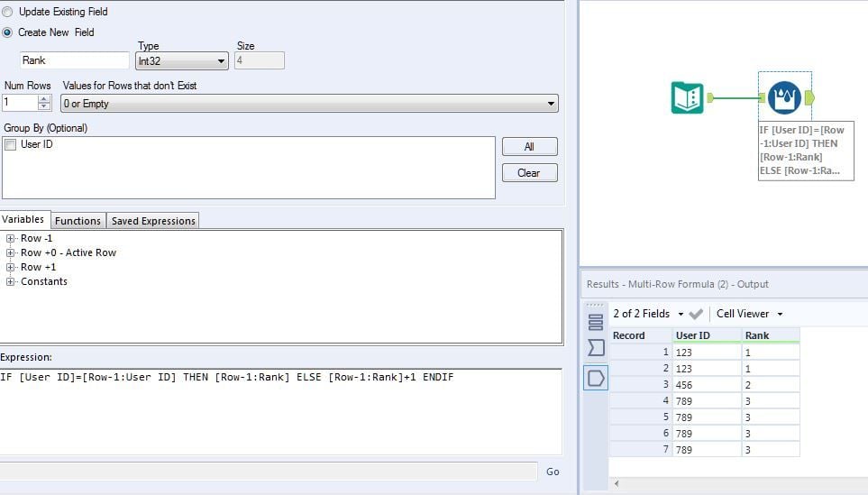Click the Clear button for Group By
Image resolution: width=868 pixels, height=495 pixels.
point(529,173)
